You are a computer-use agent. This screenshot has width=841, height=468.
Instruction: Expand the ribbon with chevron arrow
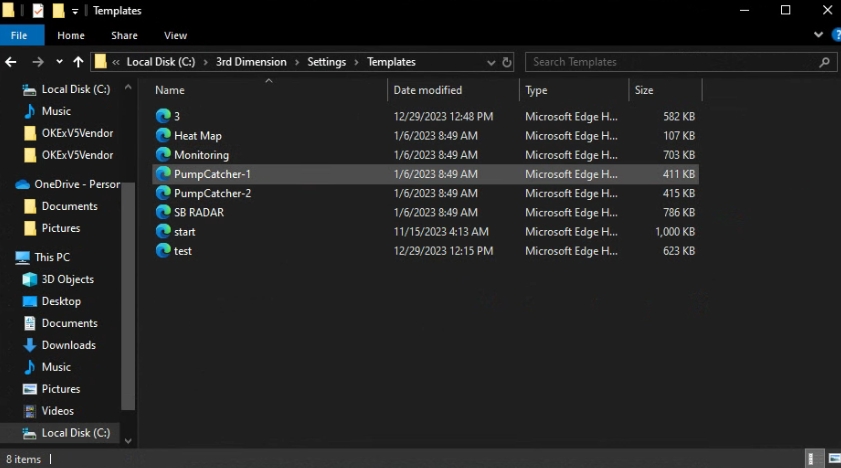click(815, 36)
